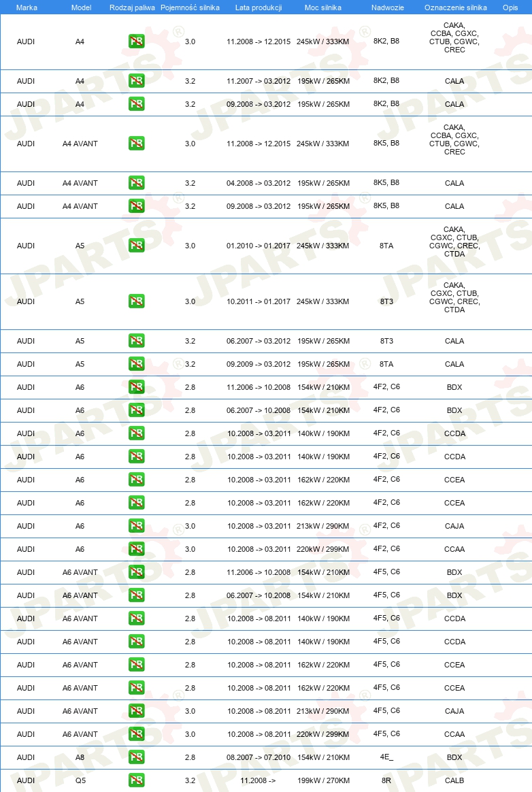Click the '11.2008 ->' date in Q5 row
This screenshot has width=532, height=792.
[x=258, y=780]
